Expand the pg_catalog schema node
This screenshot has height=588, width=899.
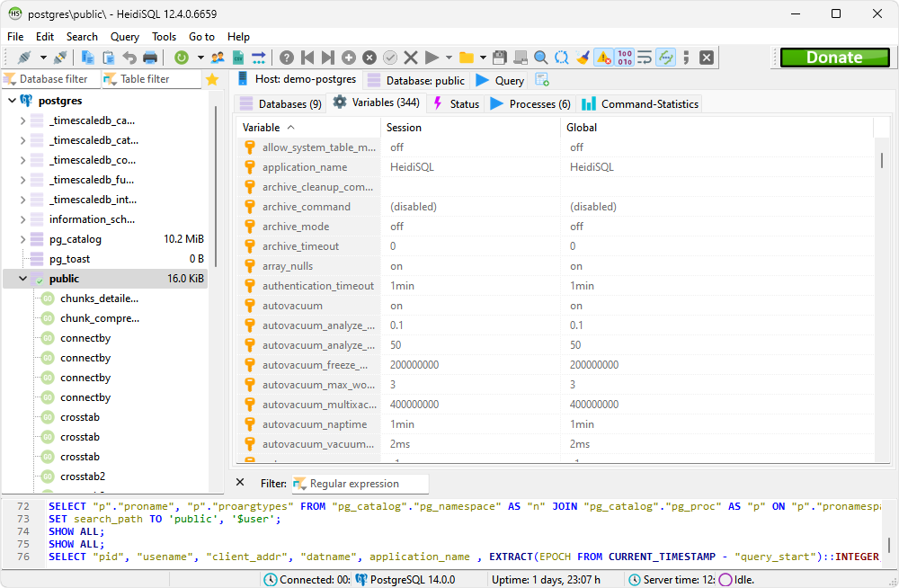tap(22, 239)
